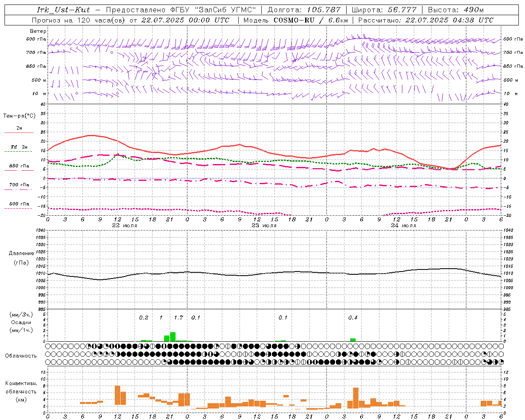Click the "Прогноз на 120 часа(ов)" header text
Viewport: 525px width, 420px height.
pyautogui.click(x=79, y=20)
